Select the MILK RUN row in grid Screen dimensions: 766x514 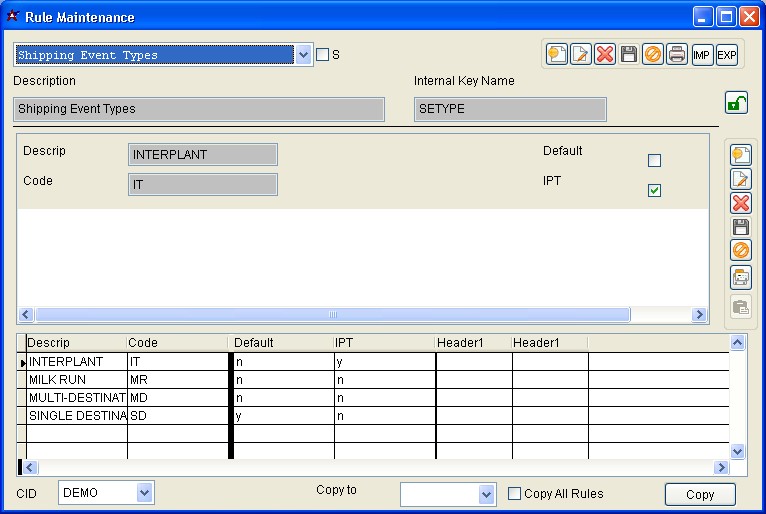[76, 380]
